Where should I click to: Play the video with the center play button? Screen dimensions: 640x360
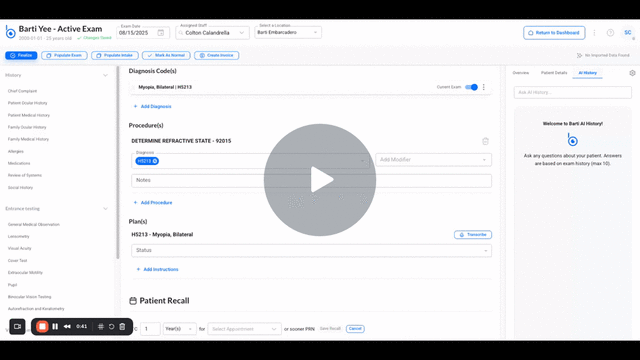[320, 180]
